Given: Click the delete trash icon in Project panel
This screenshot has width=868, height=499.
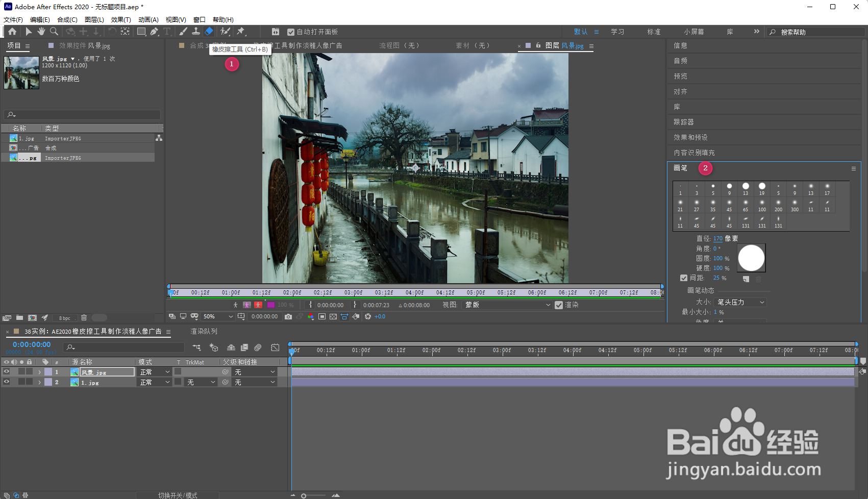Looking at the screenshot, I should click(84, 318).
